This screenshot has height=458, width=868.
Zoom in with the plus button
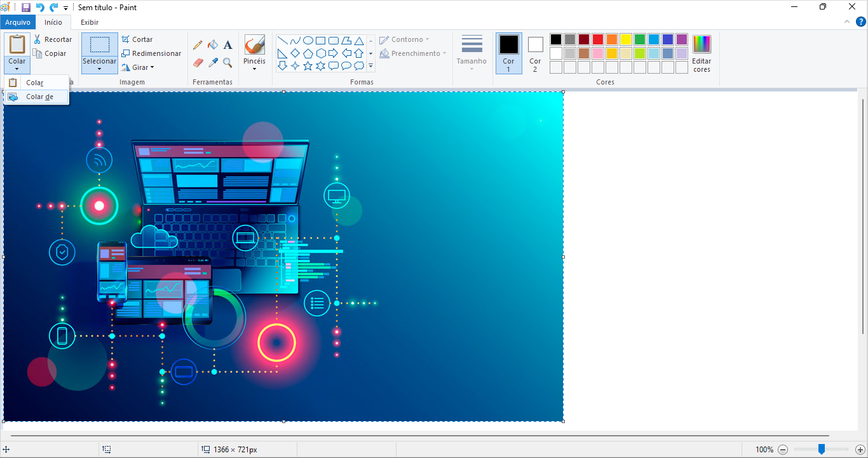tap(860, 450)
